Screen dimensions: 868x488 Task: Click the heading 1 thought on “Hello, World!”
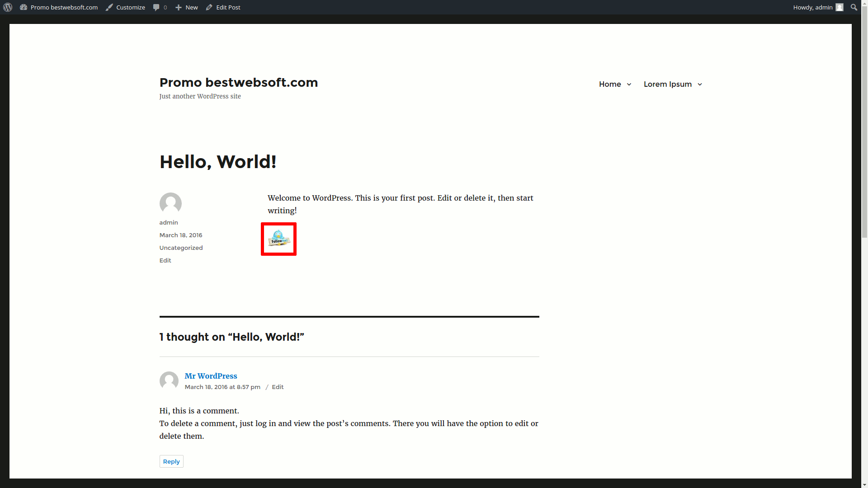pyautogui.click(x=231, y=337)
